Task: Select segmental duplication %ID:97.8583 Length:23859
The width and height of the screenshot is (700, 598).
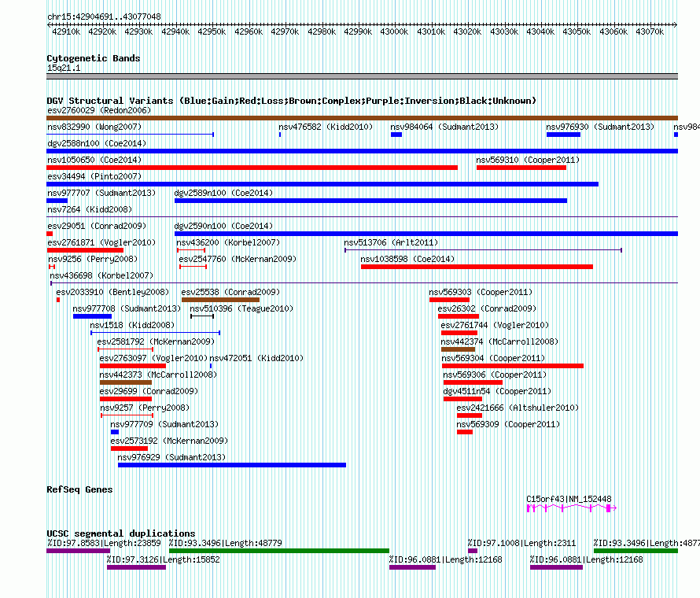Action: click(104, 543)
